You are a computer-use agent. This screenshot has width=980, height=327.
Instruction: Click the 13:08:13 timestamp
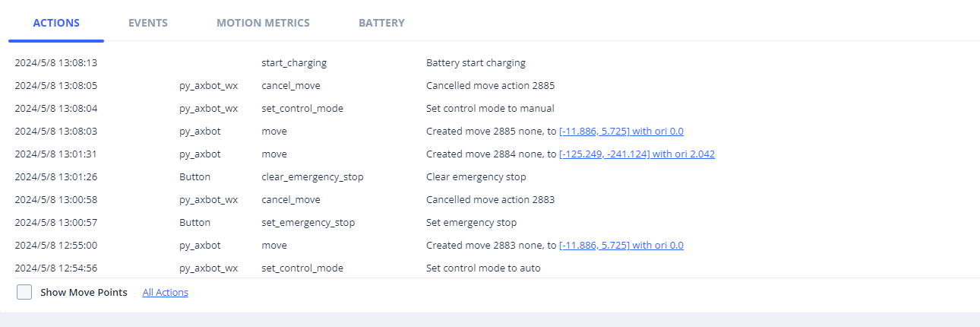pyautogui.click(x=55, y=62)
